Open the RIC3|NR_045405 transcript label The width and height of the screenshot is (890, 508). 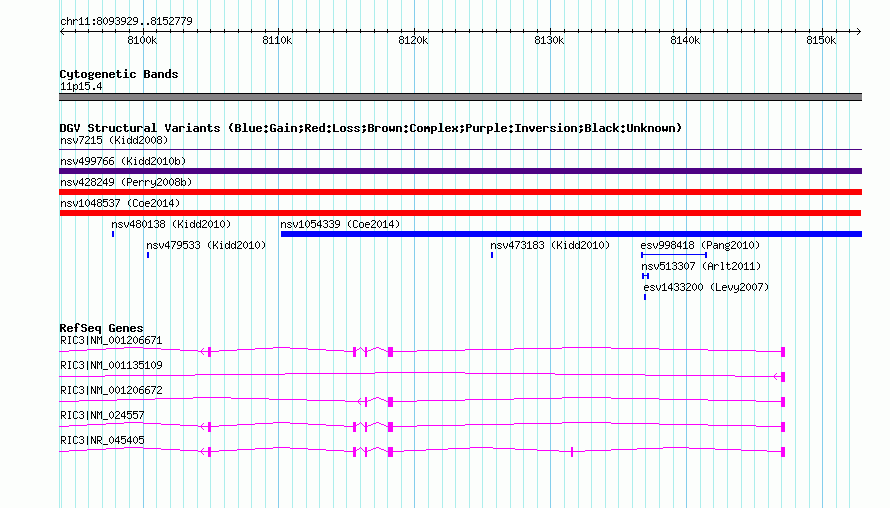tap(102, 440)
